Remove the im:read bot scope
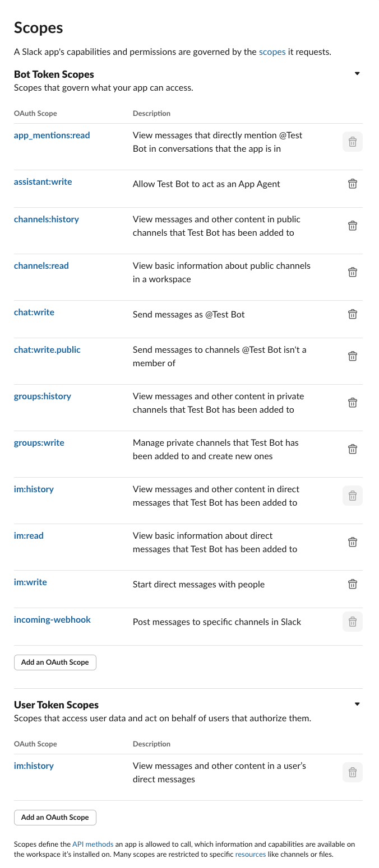The width and height of the screenshot is (379, 868). coord(353,542)
